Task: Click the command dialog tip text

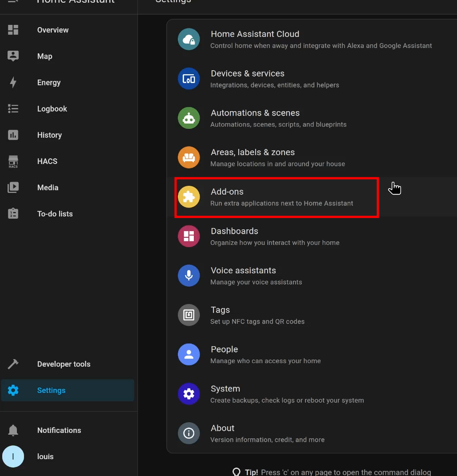Action: pyautogui.click(x=338, y=472)
